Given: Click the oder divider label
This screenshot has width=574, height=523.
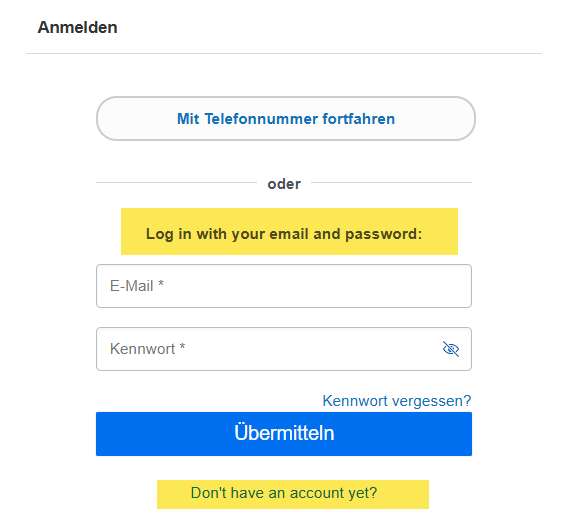Looking at the screenshot, I should [x=284, y=184].
